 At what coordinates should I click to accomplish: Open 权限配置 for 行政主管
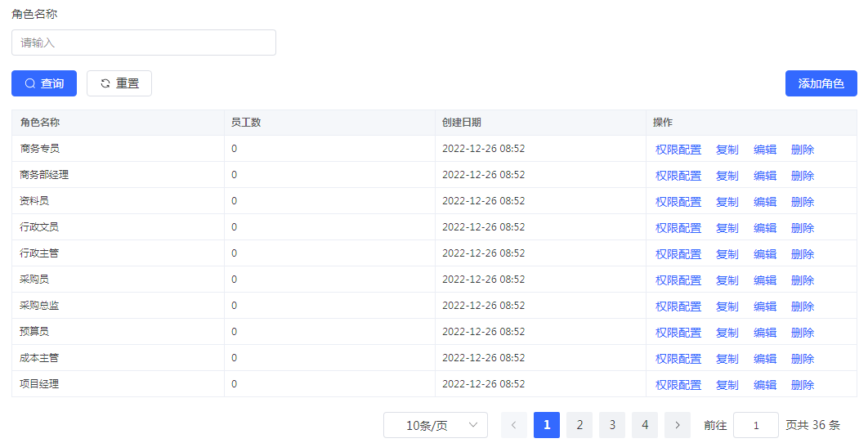pyautogui.click(x=678, y=254)
